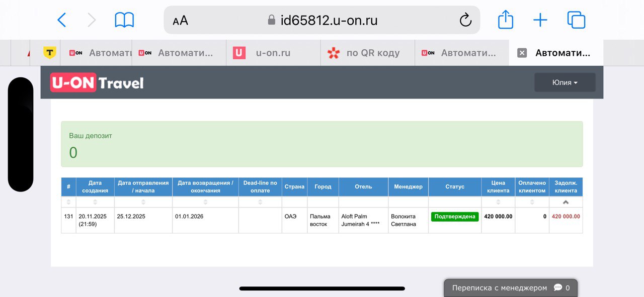Reverse sorting of 'Задолж. клиента' column
This screenshot has height=297, width=644.
click(x=566, y=202)
